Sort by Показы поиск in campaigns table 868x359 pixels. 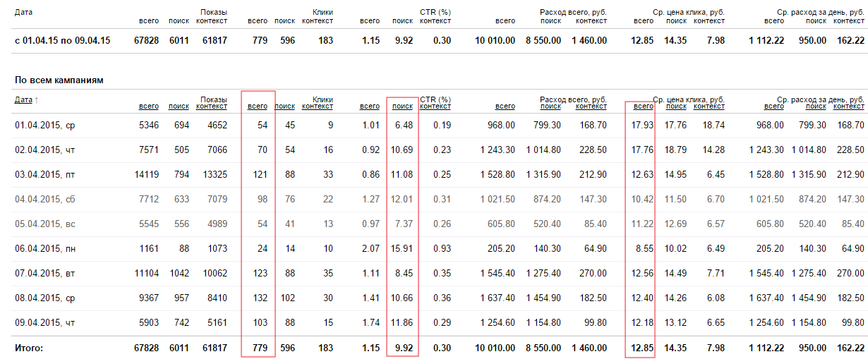tap(179, 107)
